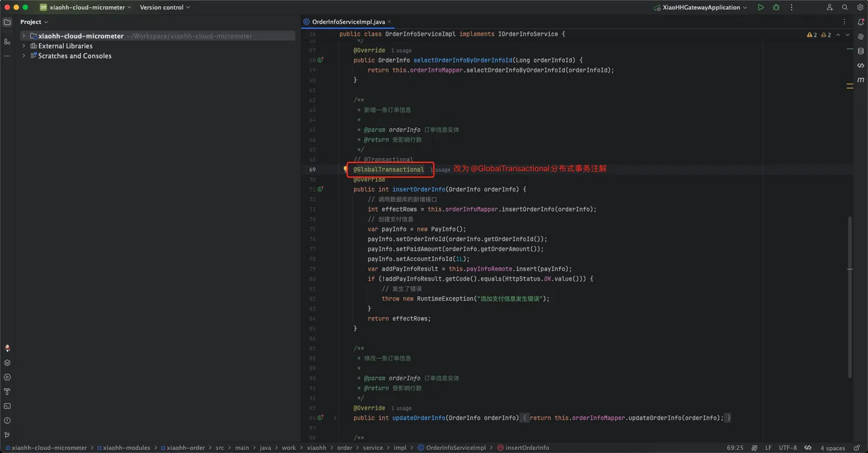
Task: Open the Version control dropdown
Action: tap(165, 7)
